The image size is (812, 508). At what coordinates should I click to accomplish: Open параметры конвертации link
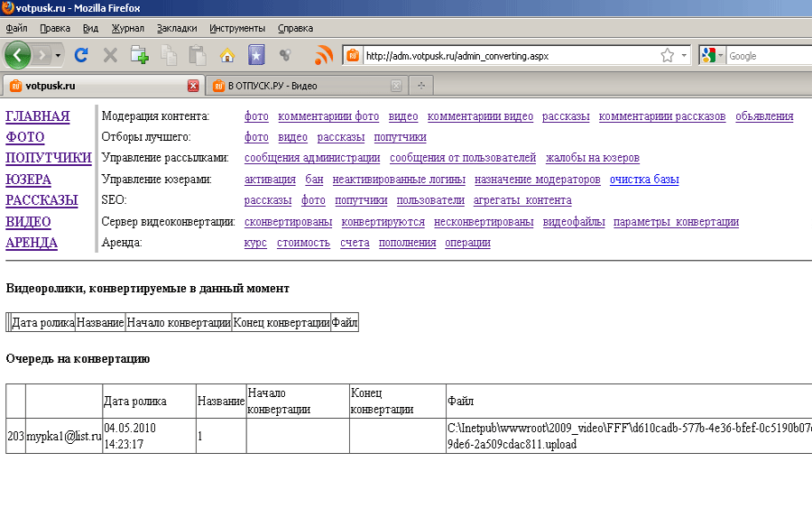677,222
